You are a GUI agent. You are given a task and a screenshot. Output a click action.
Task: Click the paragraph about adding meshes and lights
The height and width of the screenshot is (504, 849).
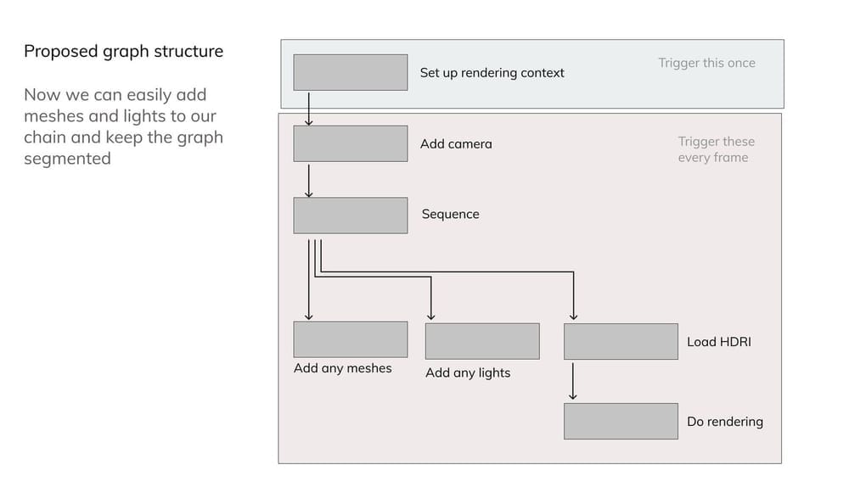coord(123,126)
